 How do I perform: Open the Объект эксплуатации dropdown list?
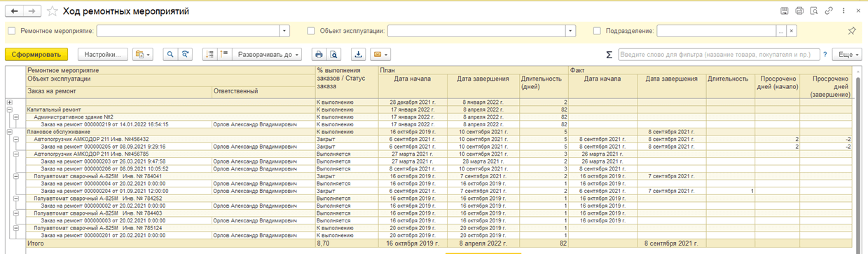(x=571, y=31)
